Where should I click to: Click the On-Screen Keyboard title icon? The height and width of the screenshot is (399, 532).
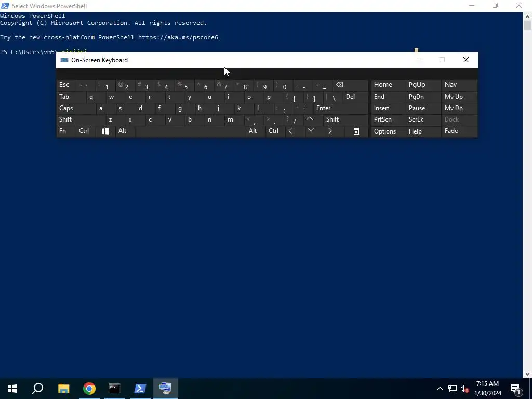(64, 60)
